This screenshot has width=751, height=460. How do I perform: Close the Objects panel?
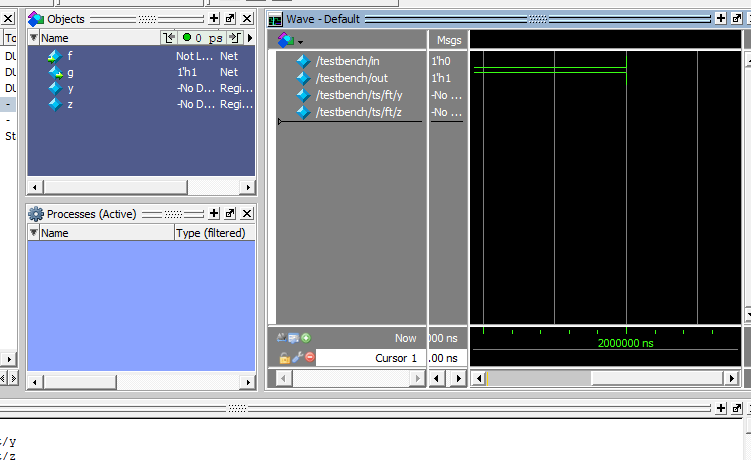coord(247,19)
